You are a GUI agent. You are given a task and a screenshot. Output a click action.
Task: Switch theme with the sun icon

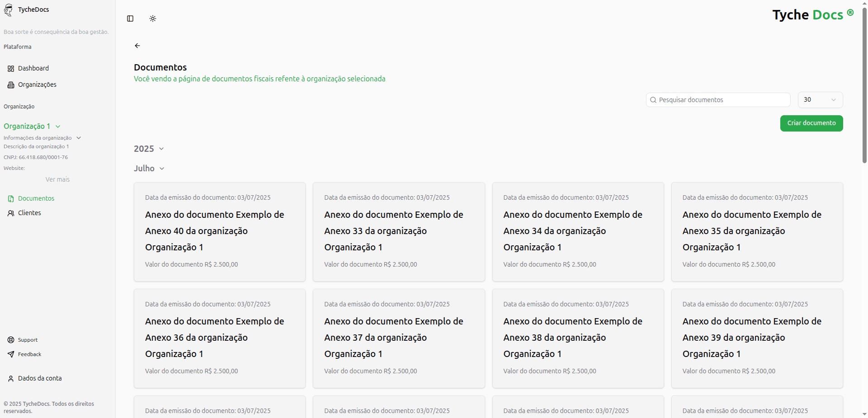[x=152, y=19]
